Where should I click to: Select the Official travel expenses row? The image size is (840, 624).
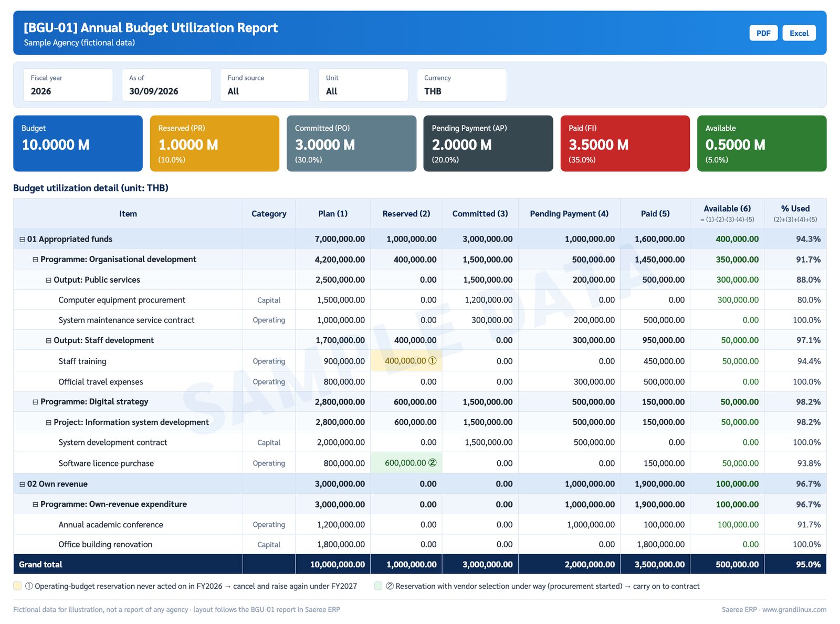pyautogui.click(x=420, y=382)
